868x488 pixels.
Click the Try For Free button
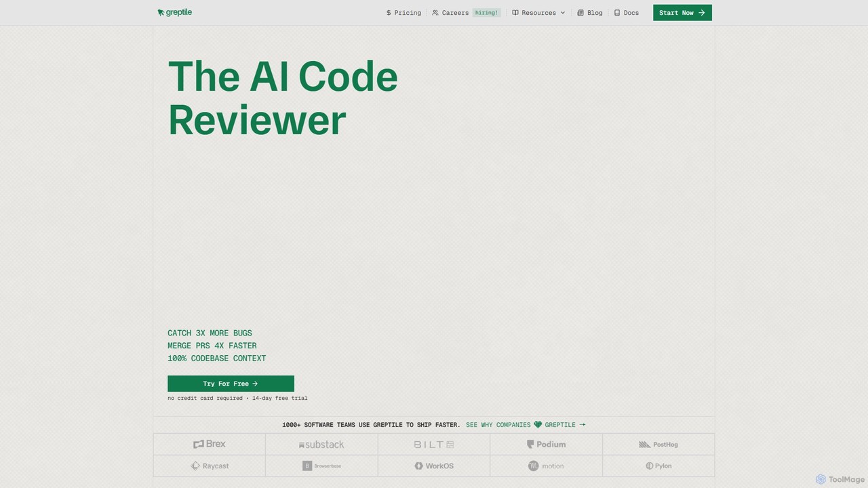[x=231, y=384]
